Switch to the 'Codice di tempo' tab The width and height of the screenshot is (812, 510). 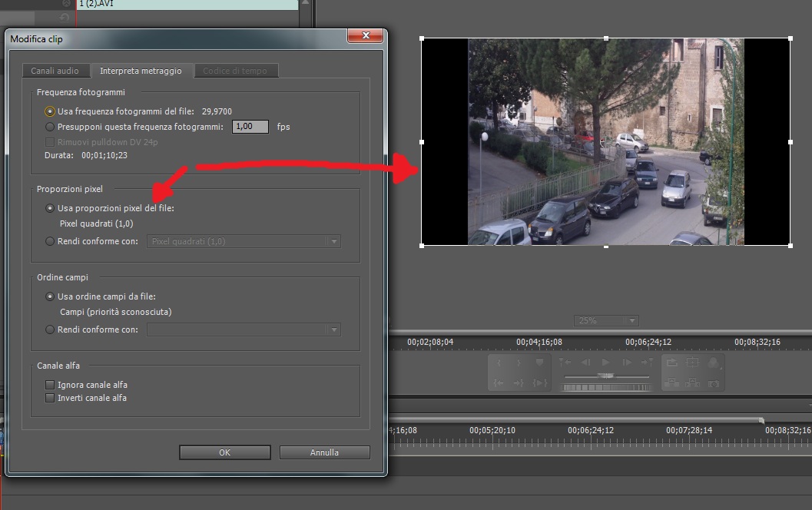coord(235,71)
